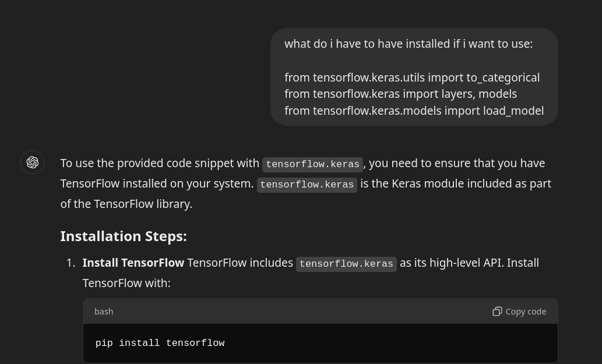Click the dark code block header bar
This screenshot has width=602, height=364.
coord(320,311)
